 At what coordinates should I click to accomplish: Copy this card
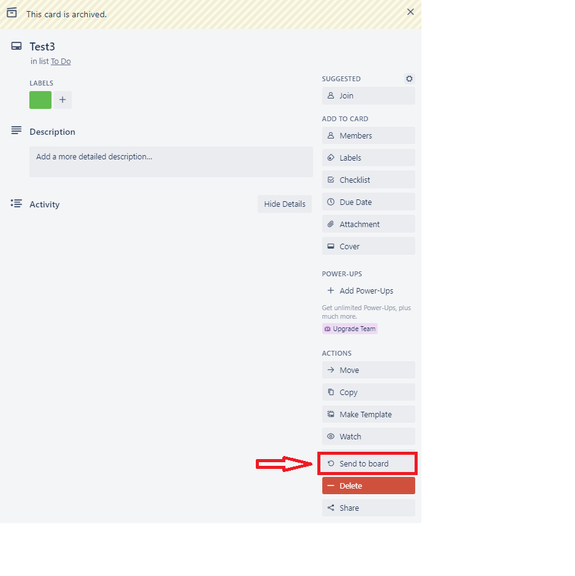(x=368, y=392)
